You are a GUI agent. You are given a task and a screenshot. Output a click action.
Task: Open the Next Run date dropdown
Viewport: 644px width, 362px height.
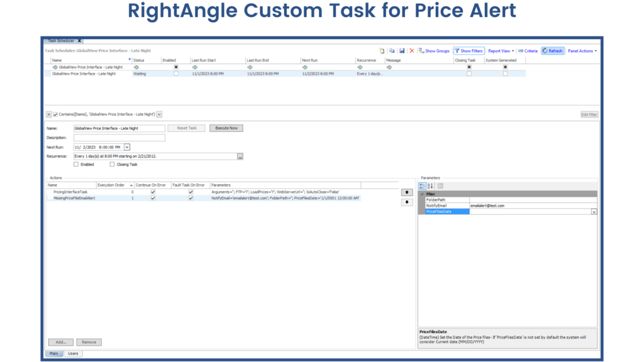tap(127, 147)
